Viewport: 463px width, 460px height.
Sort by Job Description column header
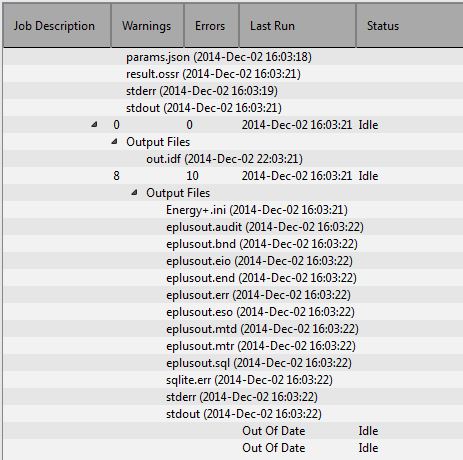click(57, 26)
